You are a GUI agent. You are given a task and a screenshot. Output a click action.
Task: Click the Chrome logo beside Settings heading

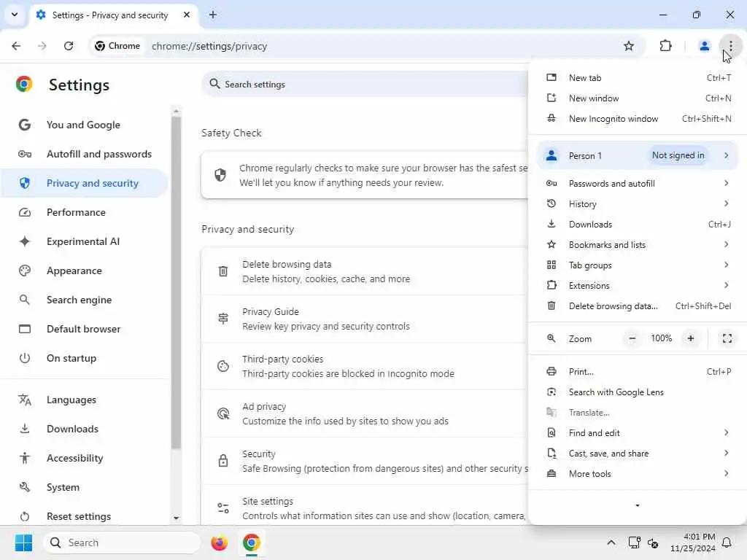tap(24, 84)
